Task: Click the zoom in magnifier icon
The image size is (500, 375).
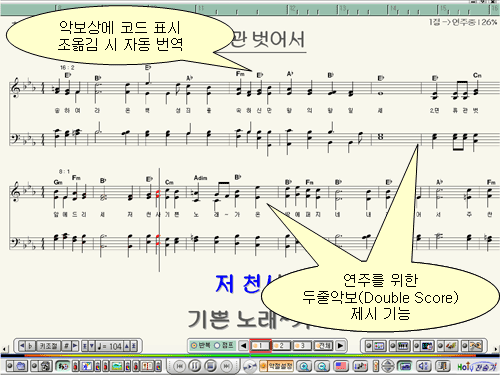Action: (304, 366)
